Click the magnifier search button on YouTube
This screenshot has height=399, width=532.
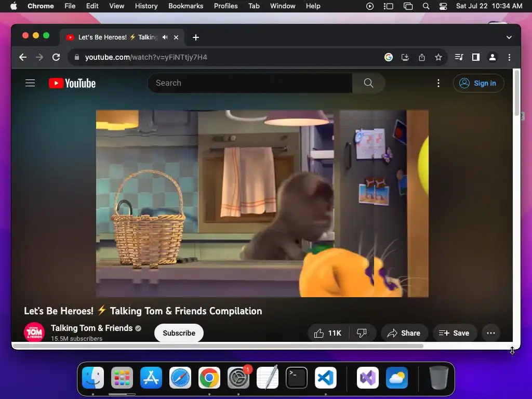(369, 83)
